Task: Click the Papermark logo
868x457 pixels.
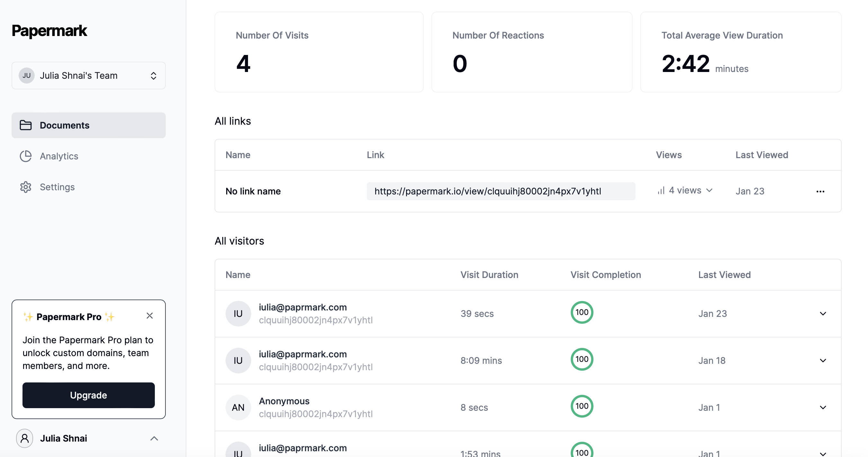Action: [49, 31]
